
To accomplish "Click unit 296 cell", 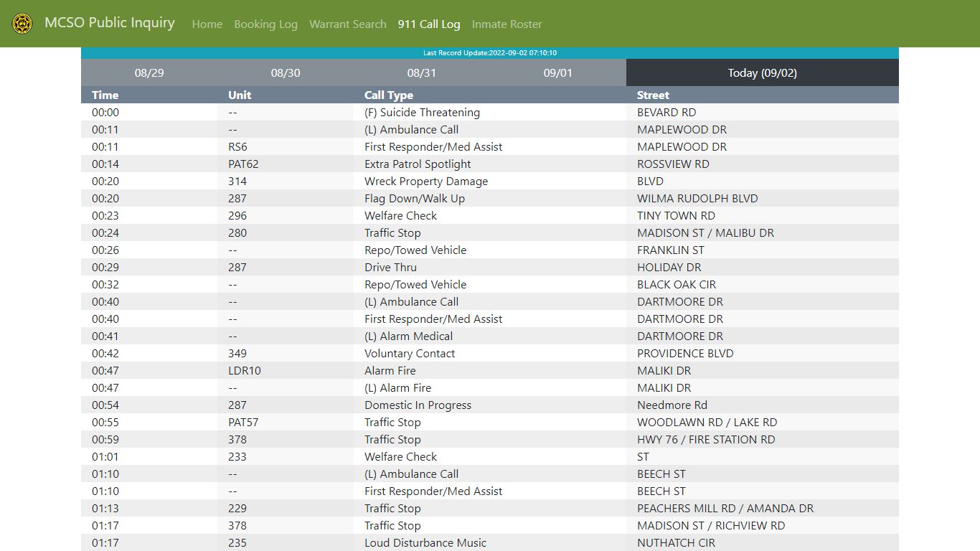I will point(286,215).
